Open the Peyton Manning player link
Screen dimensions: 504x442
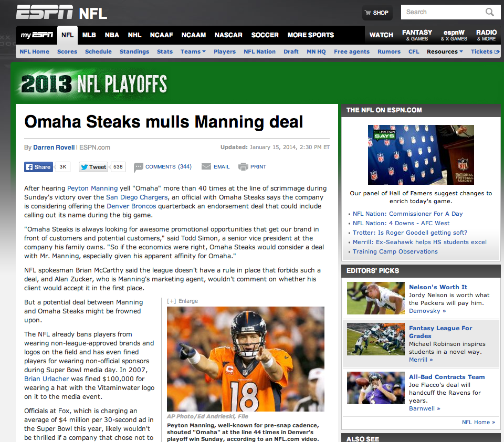click(92, 188)
